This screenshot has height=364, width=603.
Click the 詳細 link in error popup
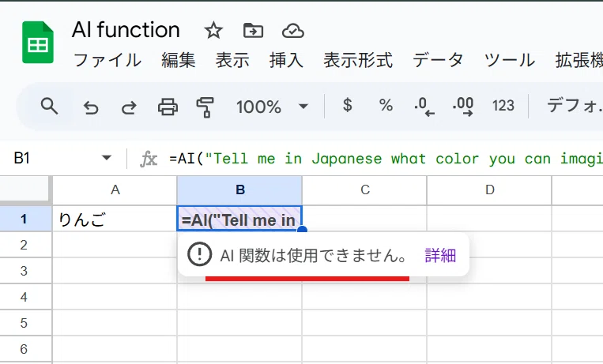(x=440, y=255)
